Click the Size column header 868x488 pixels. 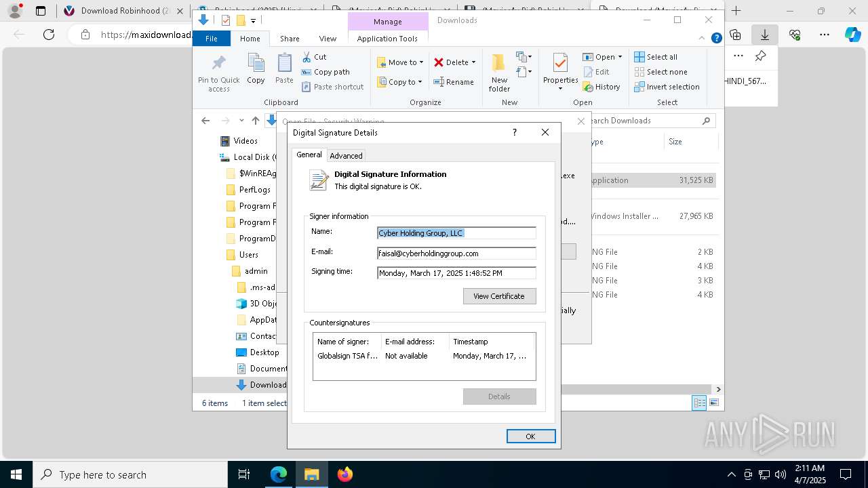[x=690, y=142]
